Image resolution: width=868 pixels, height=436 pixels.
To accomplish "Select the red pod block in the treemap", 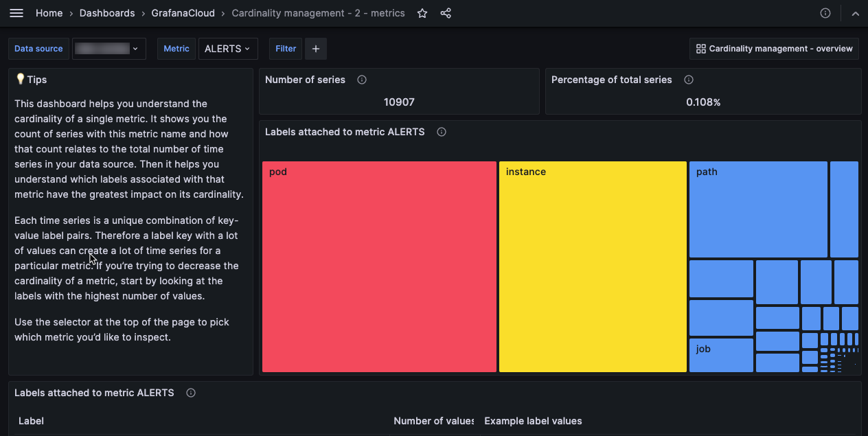I will 378,266.
